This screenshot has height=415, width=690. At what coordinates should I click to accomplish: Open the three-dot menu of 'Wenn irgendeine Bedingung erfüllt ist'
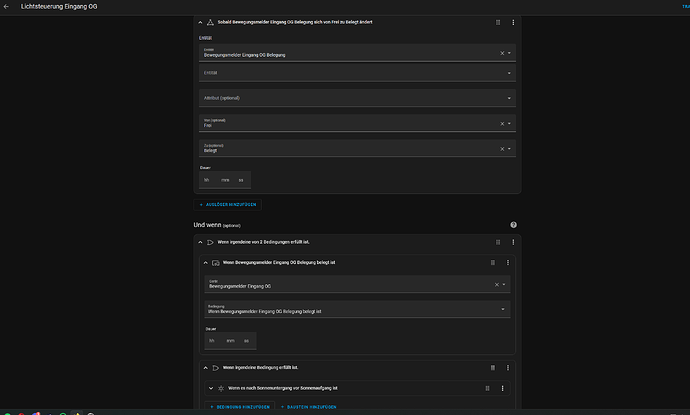508,368
